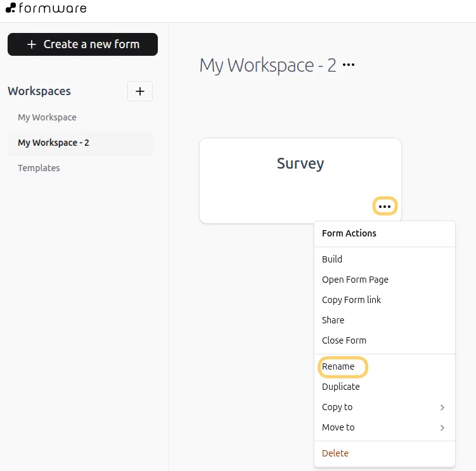The image size is (476, 471).
Task: Select Copy Form link option
Action: point(351,300)
